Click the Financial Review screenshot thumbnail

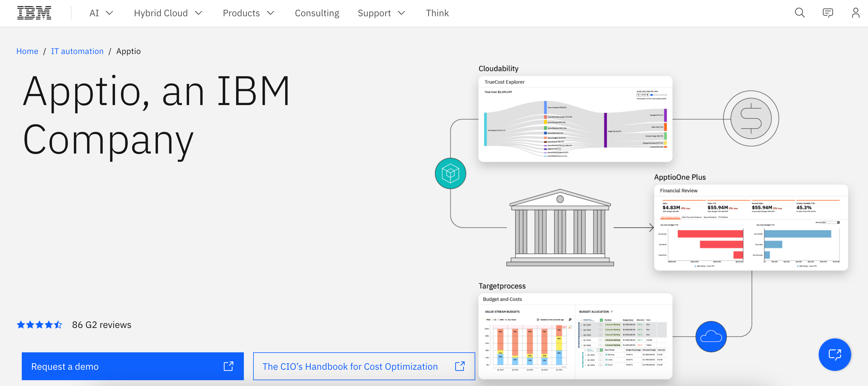point(751,227)
